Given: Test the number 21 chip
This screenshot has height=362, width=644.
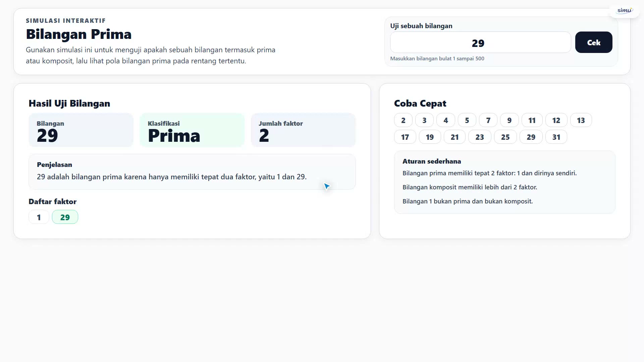Looking at the screenshot, I should 454,137.
